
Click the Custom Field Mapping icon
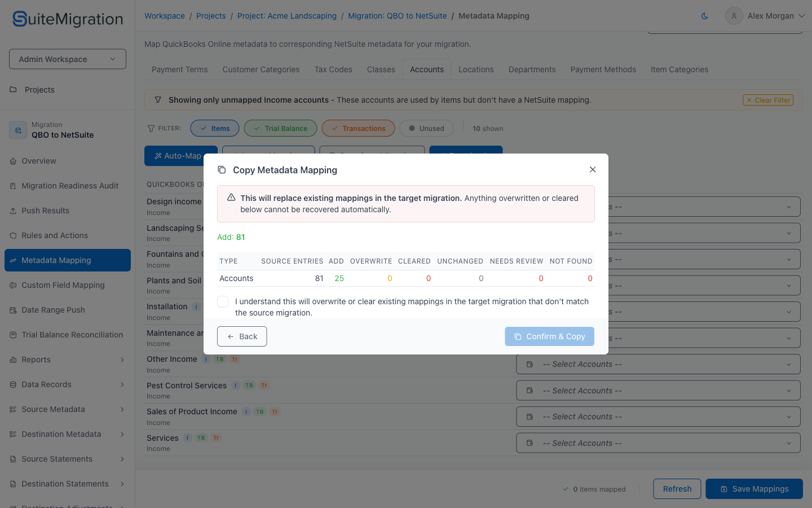coord(13,285)
